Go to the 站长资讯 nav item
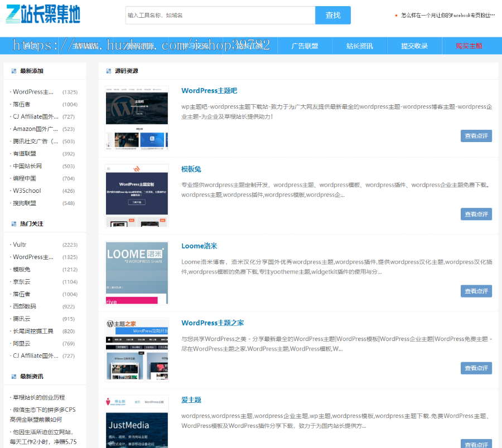Image resolution: width=502 pixels, height=448 pixels. pyautogui.click(x=360, y=46)
